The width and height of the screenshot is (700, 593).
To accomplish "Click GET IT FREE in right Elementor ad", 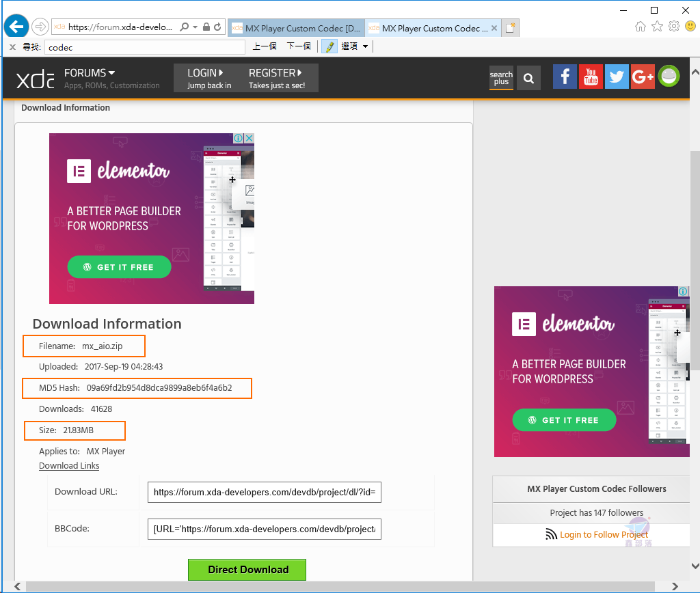I will 564,420.
